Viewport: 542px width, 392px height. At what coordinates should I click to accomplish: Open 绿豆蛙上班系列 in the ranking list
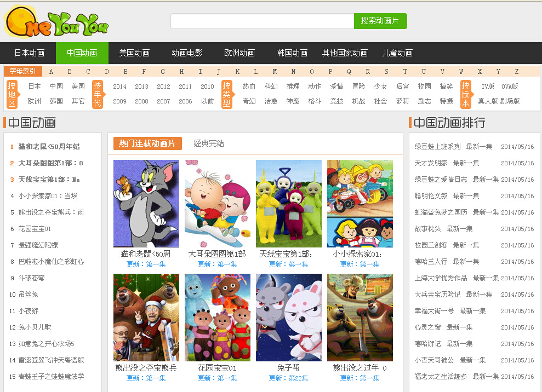pos(438,147)
